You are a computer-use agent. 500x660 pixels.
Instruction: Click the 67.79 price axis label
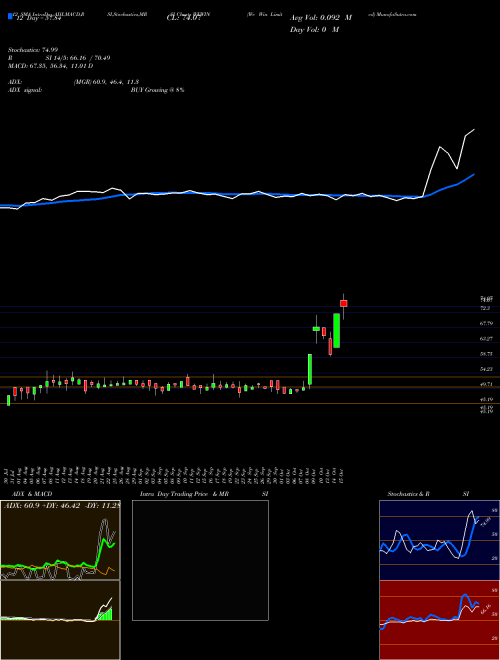click(x=487, y=324)
